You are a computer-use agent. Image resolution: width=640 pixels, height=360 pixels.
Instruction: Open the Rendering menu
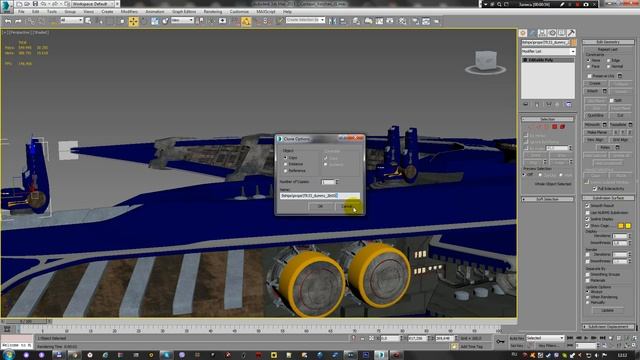(x=213, y=12)
